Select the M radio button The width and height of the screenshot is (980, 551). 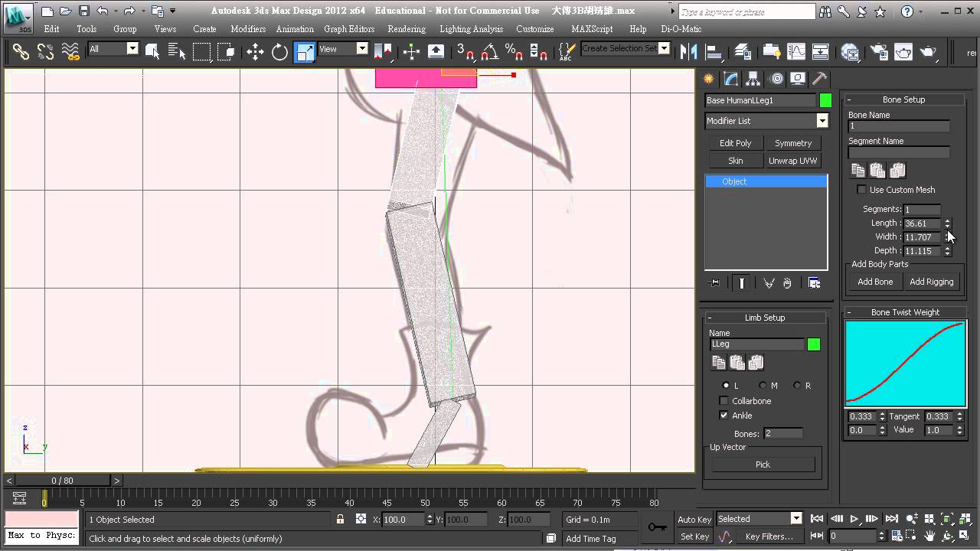[763, 386]
